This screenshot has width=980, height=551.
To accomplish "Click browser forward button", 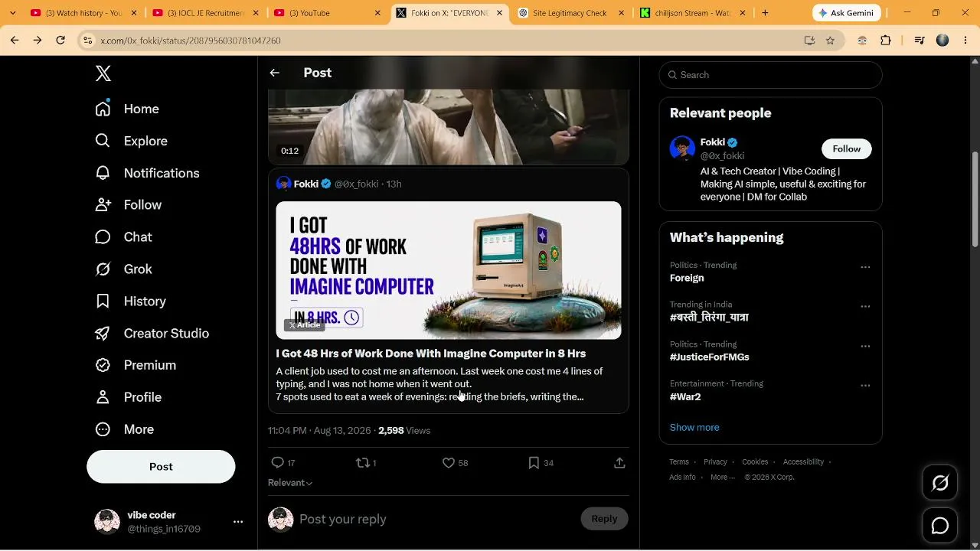I will [x=38, y=41].
